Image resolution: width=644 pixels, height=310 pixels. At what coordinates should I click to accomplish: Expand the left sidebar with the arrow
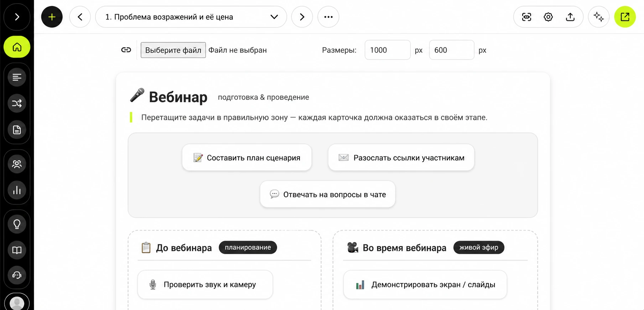(17, 17)
